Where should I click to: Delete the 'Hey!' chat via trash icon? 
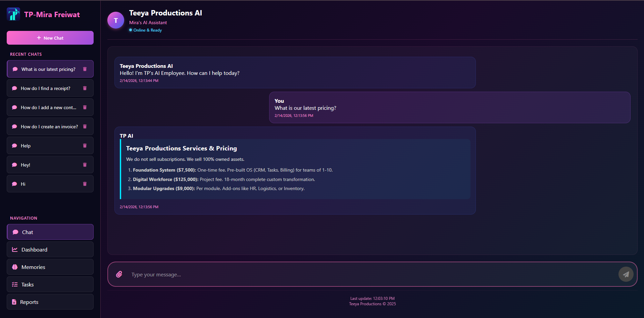coord(84,165)
